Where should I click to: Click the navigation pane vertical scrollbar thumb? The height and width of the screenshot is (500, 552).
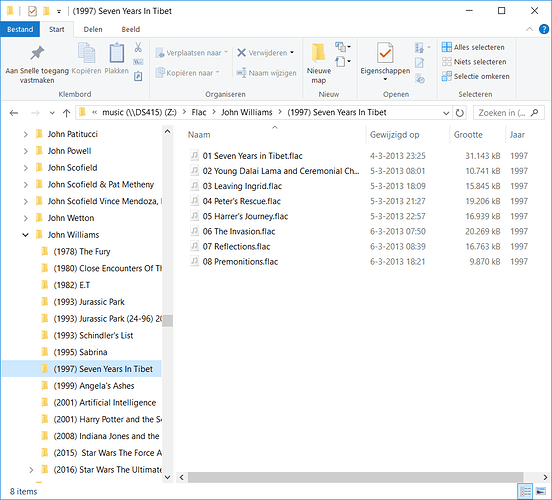pos(168,321)
